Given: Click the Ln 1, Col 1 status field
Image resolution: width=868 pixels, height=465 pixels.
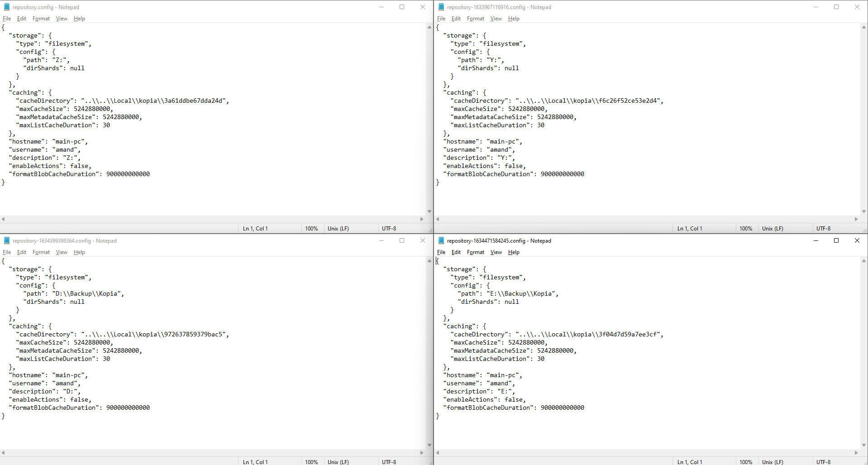Looking at the screenshot, I should point(255,228).
